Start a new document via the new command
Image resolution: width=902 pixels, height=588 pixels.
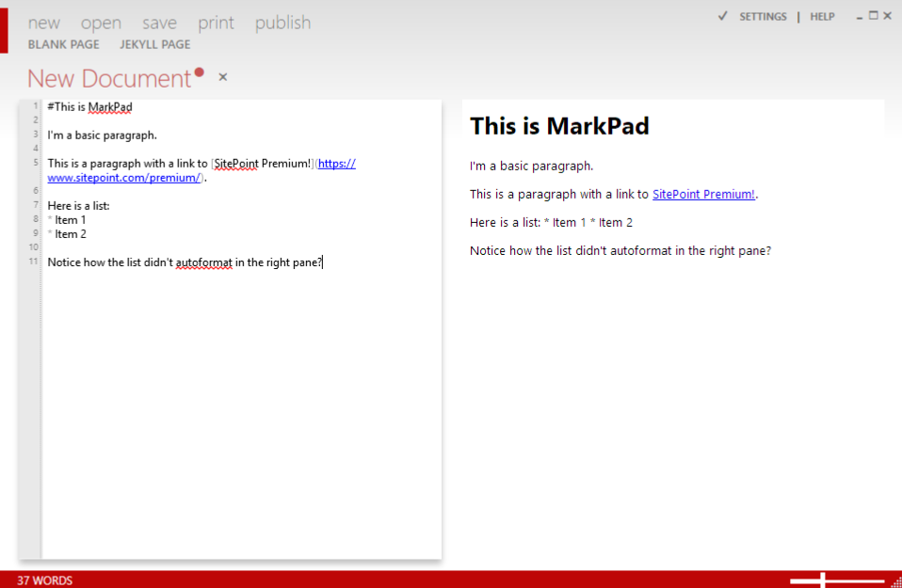(x=43, y=23)
